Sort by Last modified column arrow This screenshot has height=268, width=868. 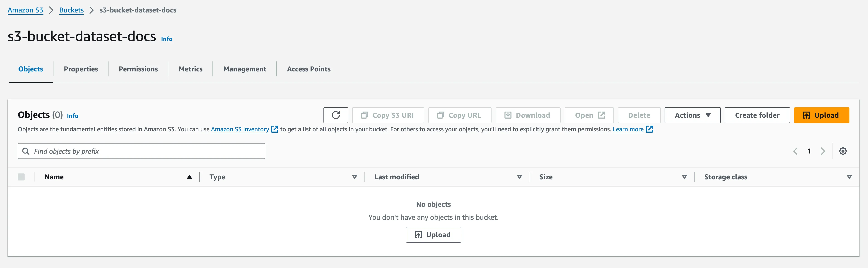(x=519, y=177)
